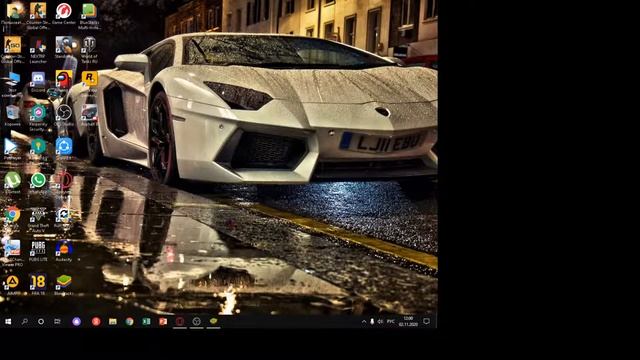
Task: Open WhatsApp desktop shortcut
Action: [x=38, y=180]
